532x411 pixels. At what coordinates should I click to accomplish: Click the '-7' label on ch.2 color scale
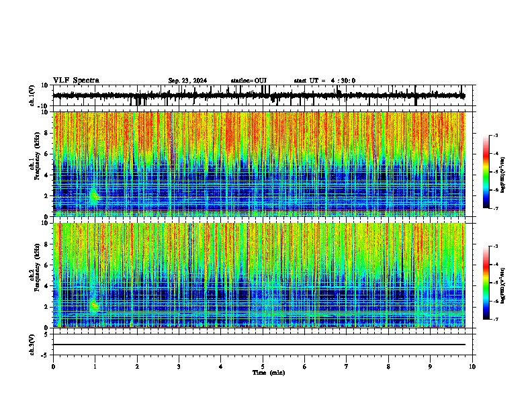pos(495,319)
